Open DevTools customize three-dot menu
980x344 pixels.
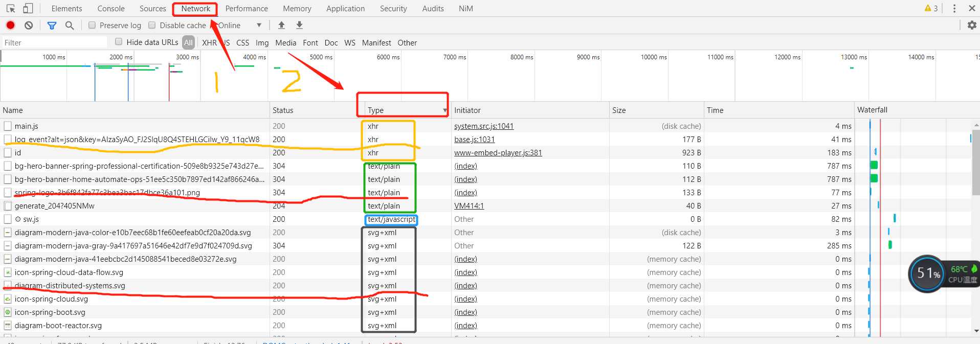pyautogui.click(x=954, y=8)
